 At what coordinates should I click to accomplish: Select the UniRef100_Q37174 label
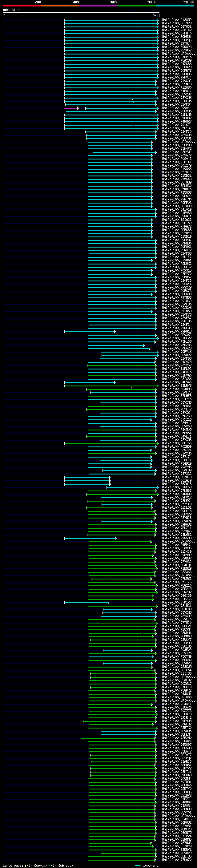(x=177, y=457)
